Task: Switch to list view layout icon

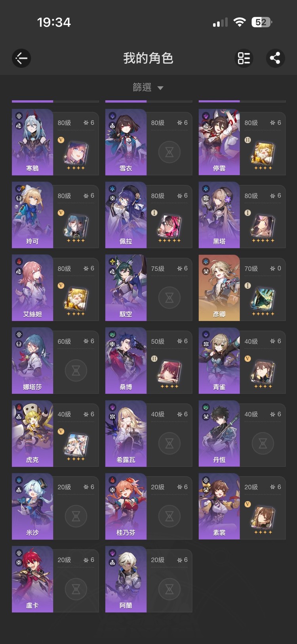Action: click(x=244, y=58)
